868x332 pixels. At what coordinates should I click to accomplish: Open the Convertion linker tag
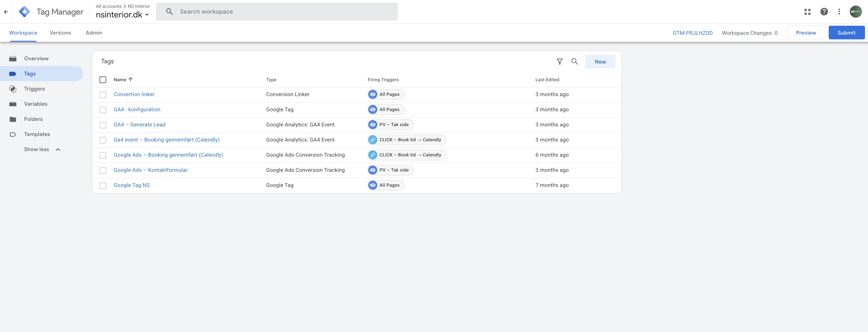pos(134,94)
